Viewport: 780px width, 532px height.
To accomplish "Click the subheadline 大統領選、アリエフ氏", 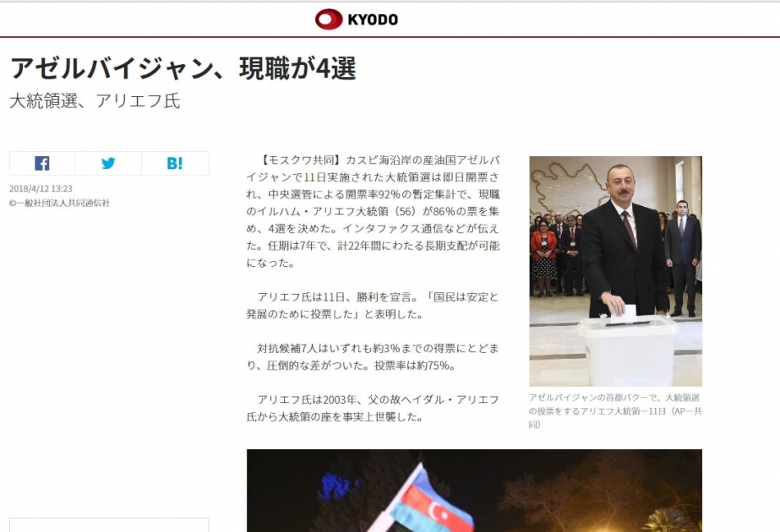I will click(95, 101).
